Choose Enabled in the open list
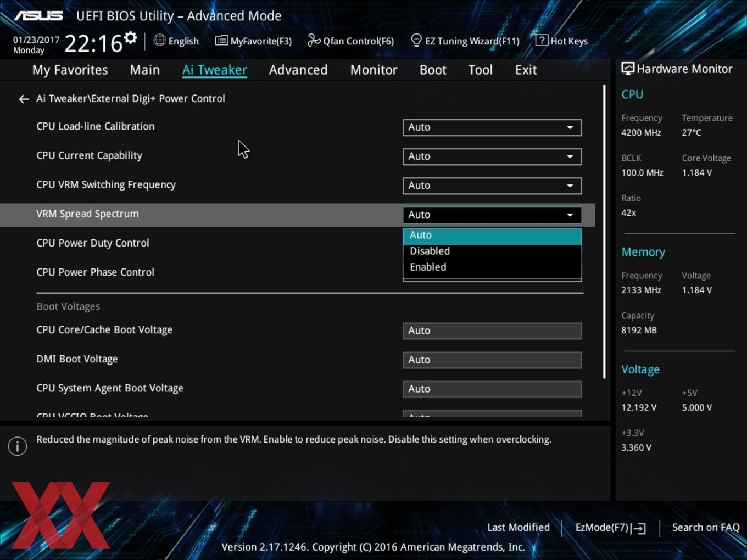 pyautogui.click(x=492, y=267)
